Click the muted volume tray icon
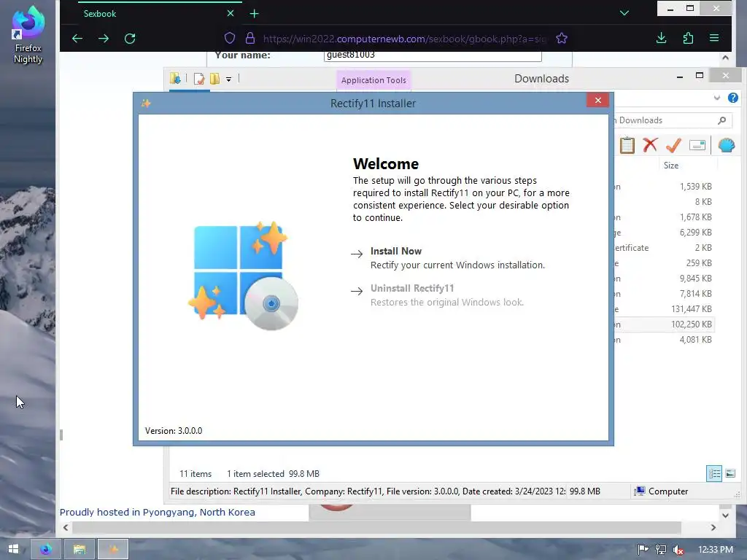Viewport: 747px width, 560px height. [x=678, y=550]
